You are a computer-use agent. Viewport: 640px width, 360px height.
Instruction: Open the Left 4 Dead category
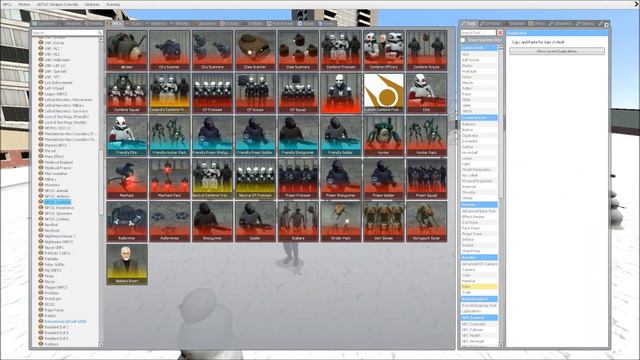[x=54, y=88]
